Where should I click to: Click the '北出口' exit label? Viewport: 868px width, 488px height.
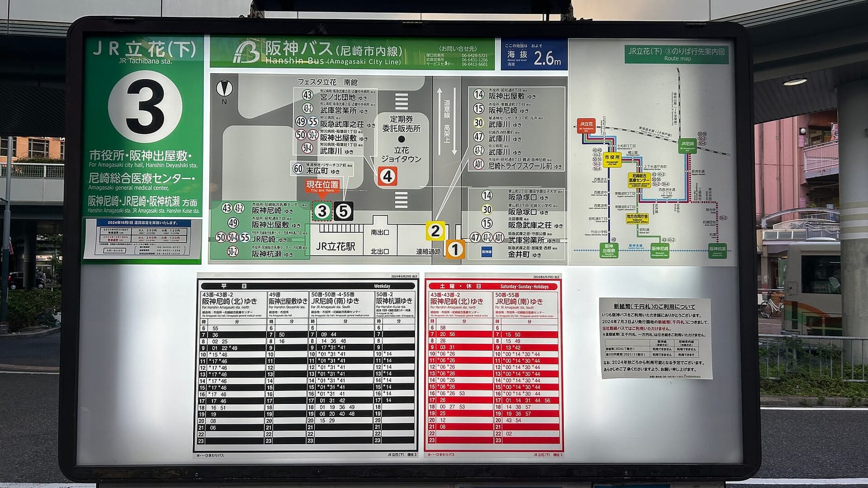pos(380,251)
